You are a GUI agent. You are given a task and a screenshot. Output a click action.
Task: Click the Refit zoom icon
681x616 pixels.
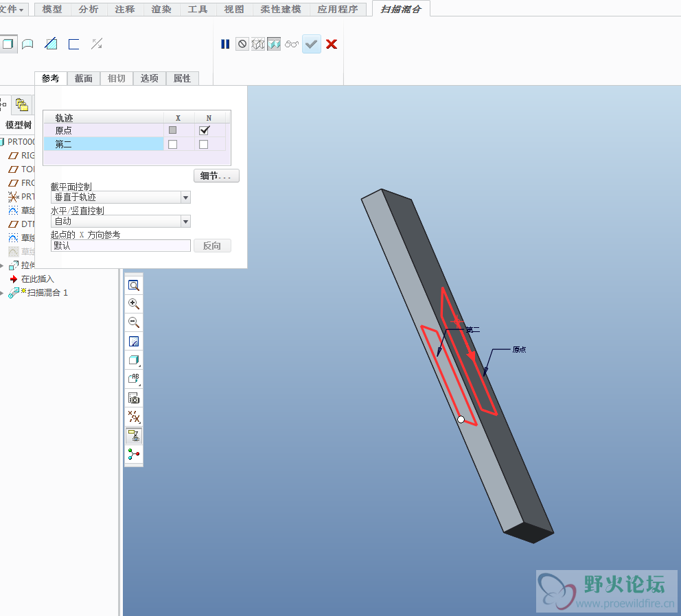tap(134, 285)
